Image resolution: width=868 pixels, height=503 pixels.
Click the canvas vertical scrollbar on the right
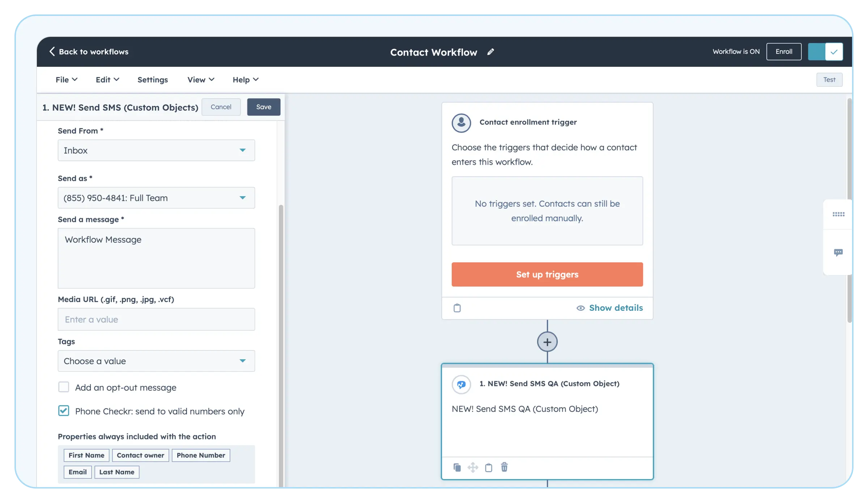pos(850,210)
